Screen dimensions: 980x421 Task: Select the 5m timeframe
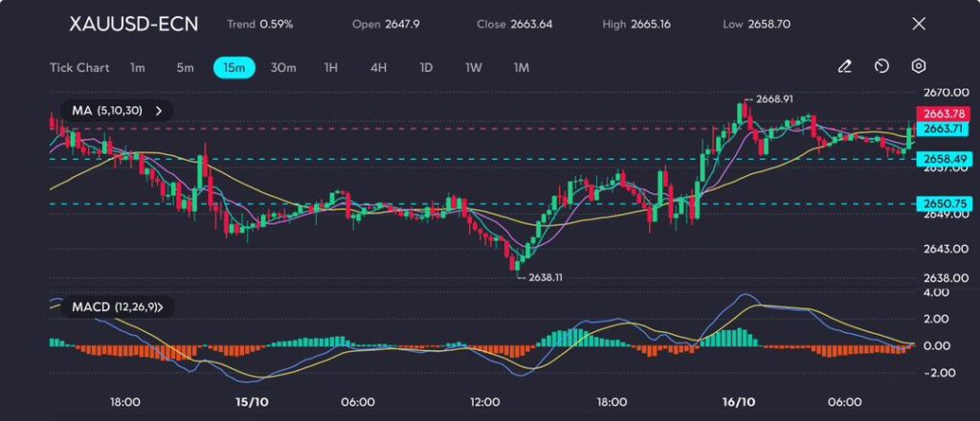coord(185,68)
